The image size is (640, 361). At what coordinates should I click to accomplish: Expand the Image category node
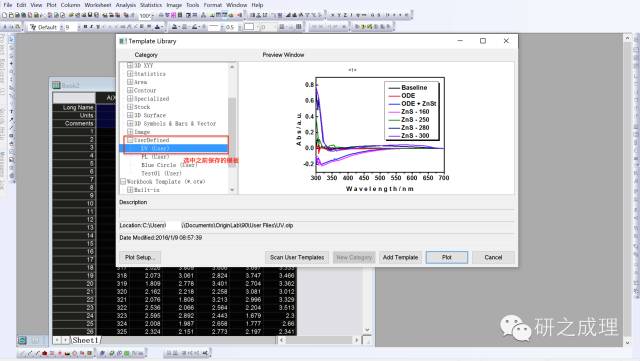130,132
